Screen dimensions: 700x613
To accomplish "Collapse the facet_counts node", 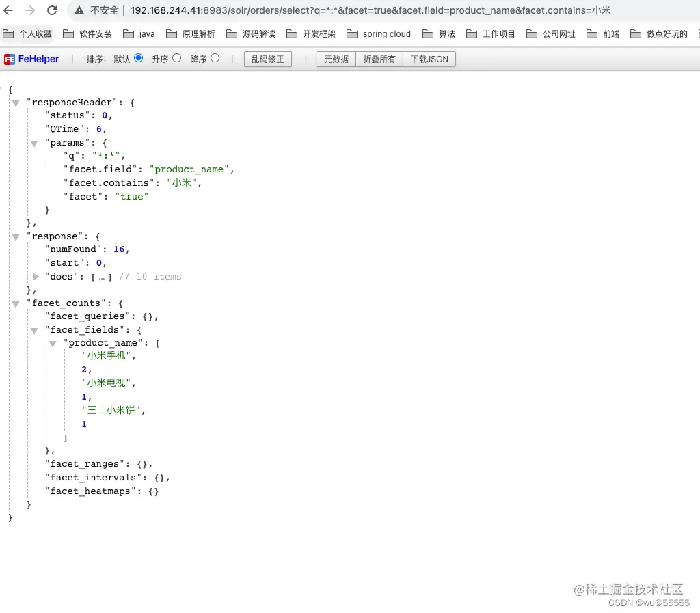I will [16, 304].
